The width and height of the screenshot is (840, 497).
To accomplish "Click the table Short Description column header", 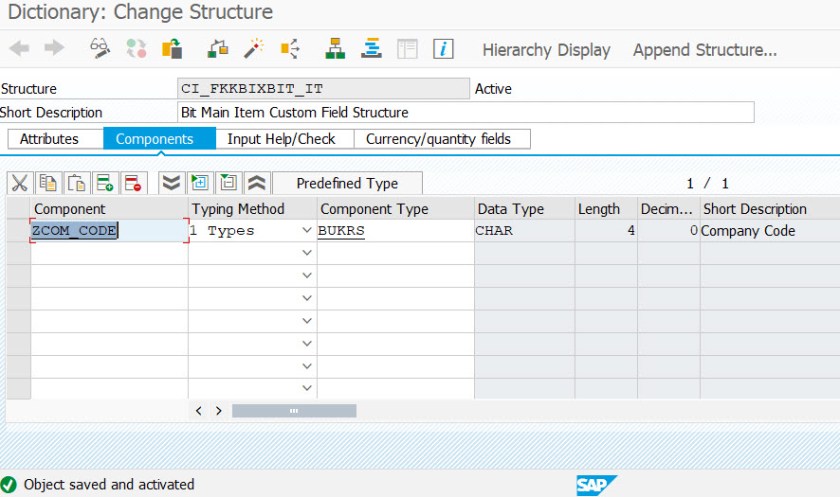I will point(770,208).
